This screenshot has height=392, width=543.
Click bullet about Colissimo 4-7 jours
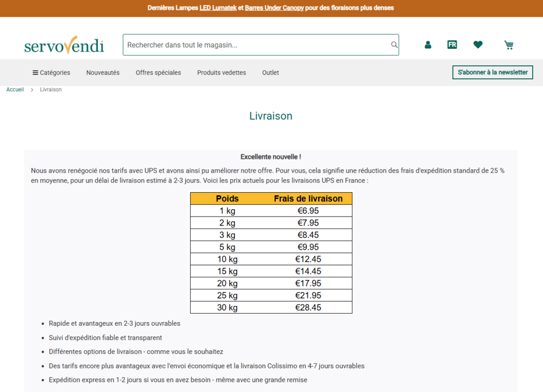coord(206,366)
